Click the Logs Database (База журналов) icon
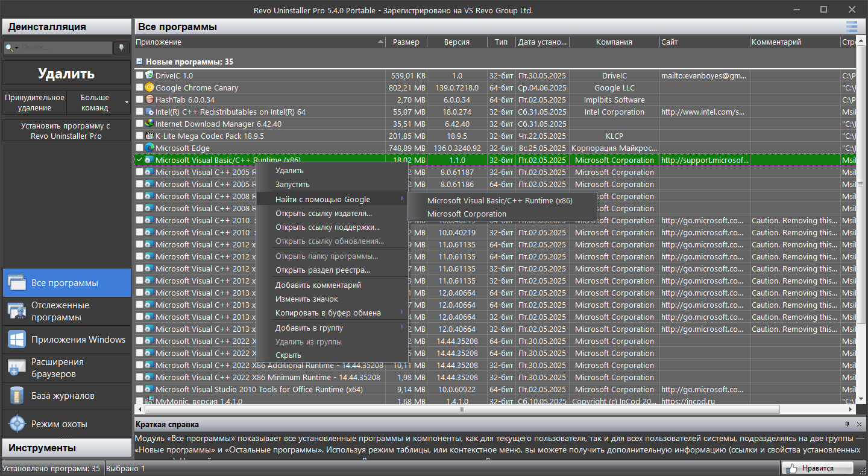 [17, 396]
